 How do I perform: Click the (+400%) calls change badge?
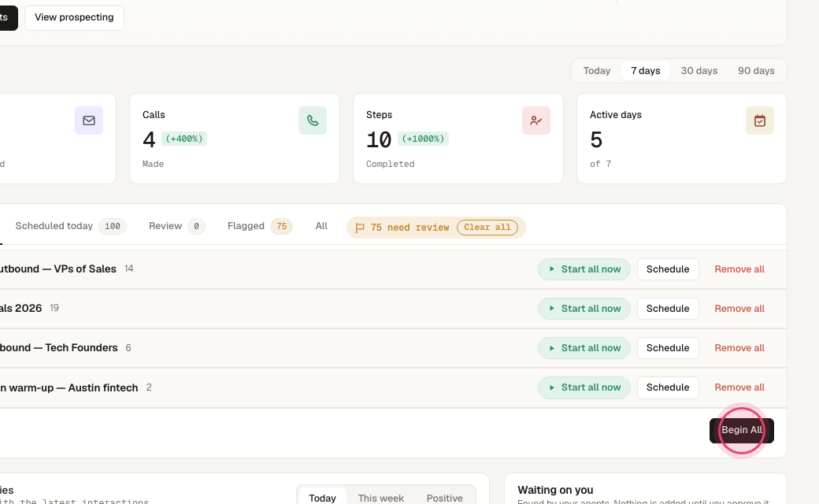183,139
